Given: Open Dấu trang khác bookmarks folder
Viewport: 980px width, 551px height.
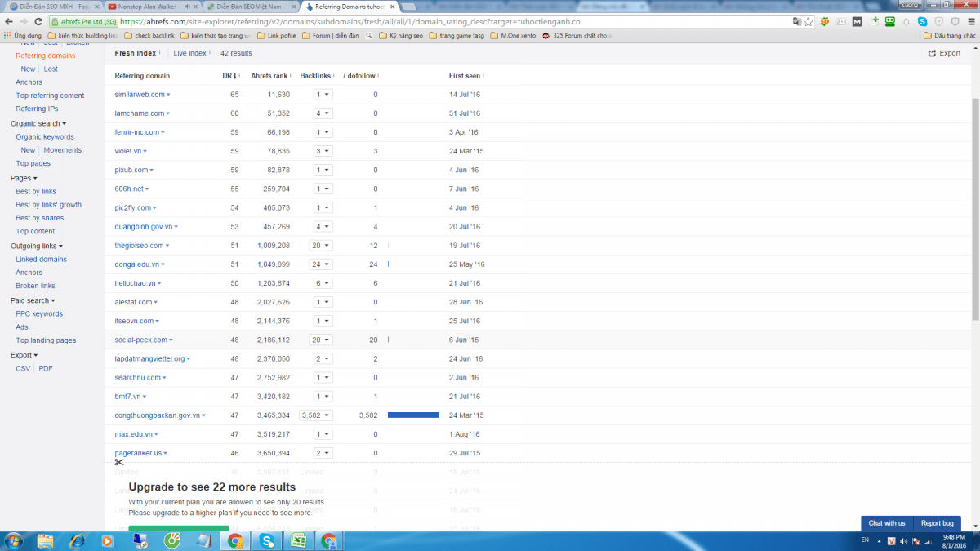Looking at the screenshot, I should (950, 36).
